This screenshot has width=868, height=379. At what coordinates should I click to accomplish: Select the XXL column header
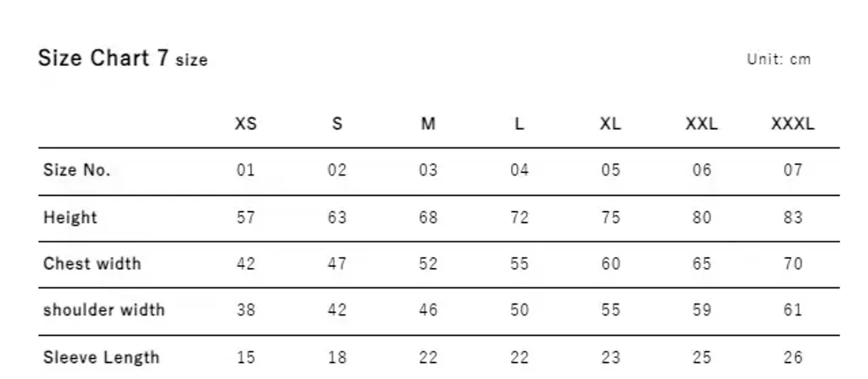pos(702,124)
